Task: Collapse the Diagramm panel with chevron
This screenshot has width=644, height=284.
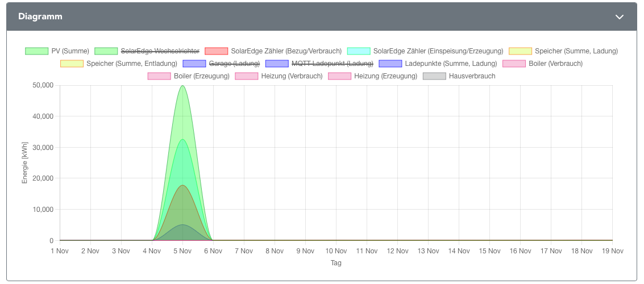Action: 620,16
